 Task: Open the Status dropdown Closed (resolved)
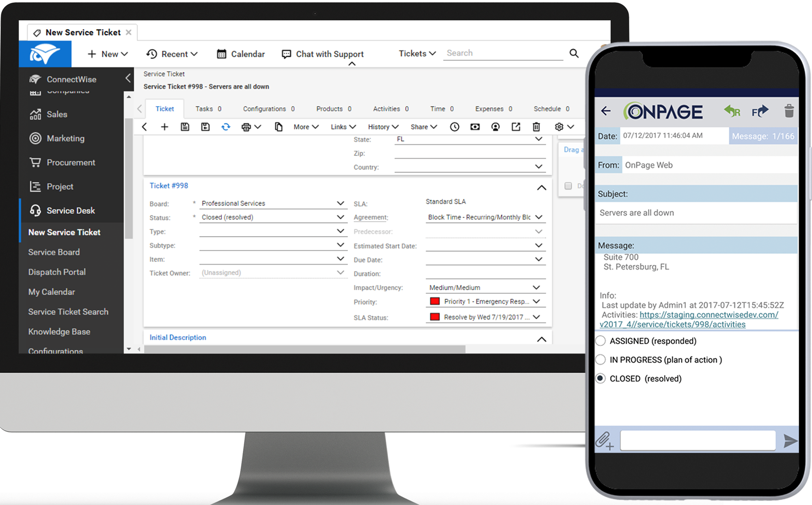click(x=273, y=217)
